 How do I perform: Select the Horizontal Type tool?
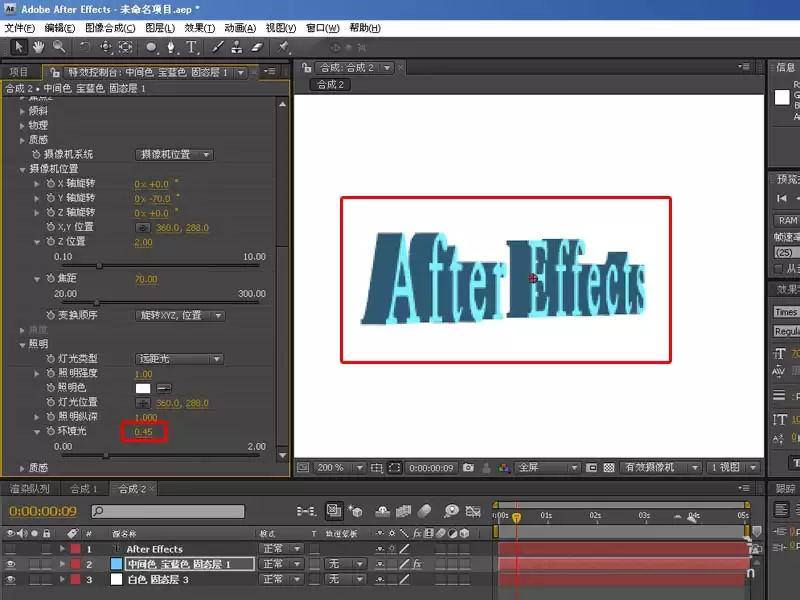point(191,47)
